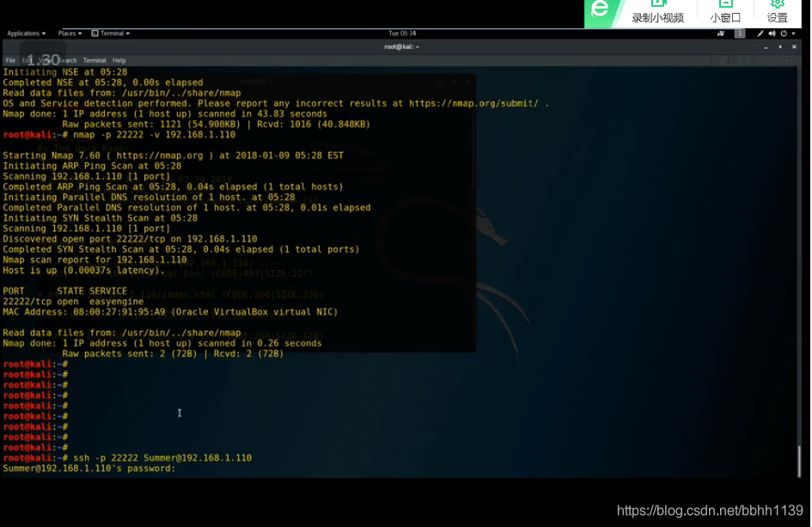Screen dimensions: 812x527
Task: Click 'Host is up (0.00037s latency)' line
Action: 83,271
